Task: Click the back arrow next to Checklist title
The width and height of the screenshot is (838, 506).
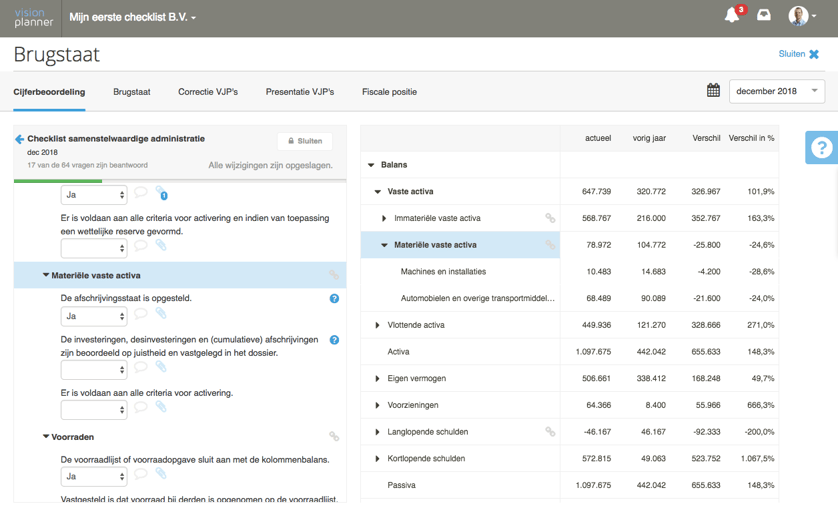Action: [19, 140]
